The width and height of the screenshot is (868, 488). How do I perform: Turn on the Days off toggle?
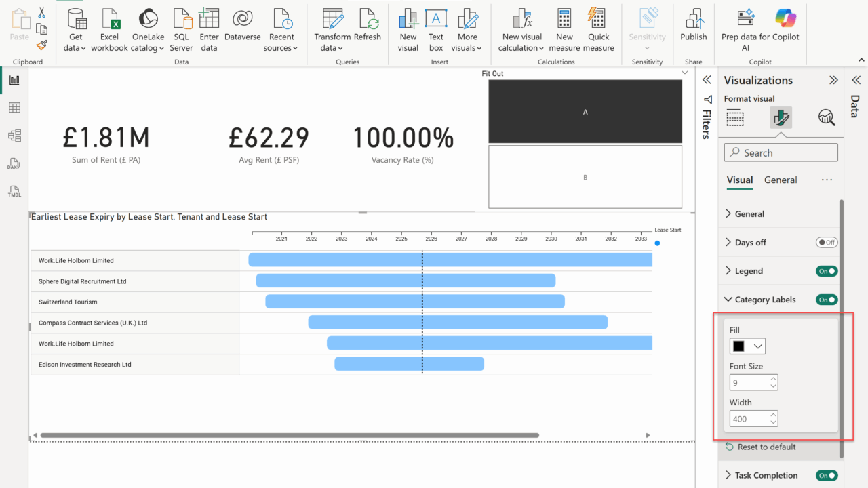tap(827, 242)
